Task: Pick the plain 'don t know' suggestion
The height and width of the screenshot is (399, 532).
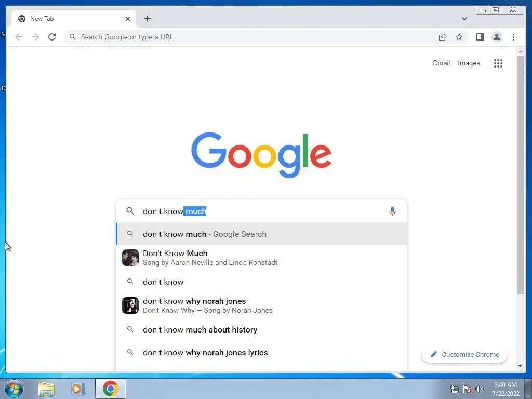Action: click(x=262, y=282)
